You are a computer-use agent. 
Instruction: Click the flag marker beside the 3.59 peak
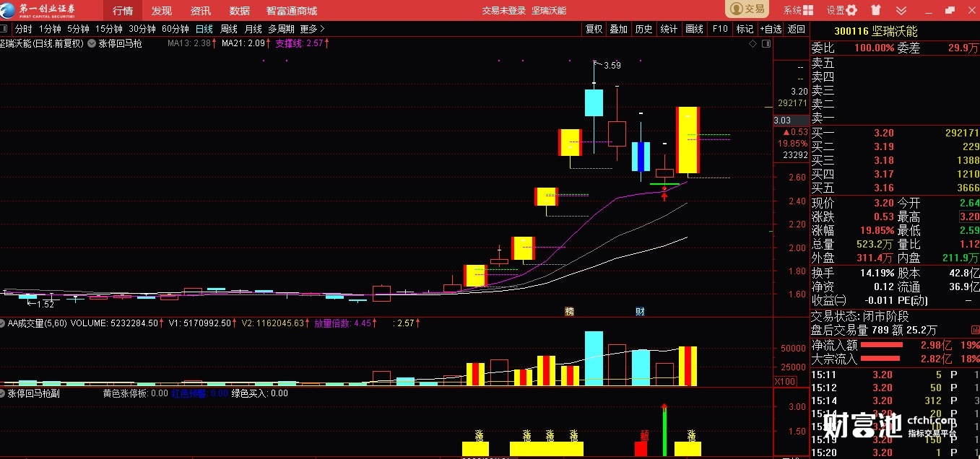(597, 64)
